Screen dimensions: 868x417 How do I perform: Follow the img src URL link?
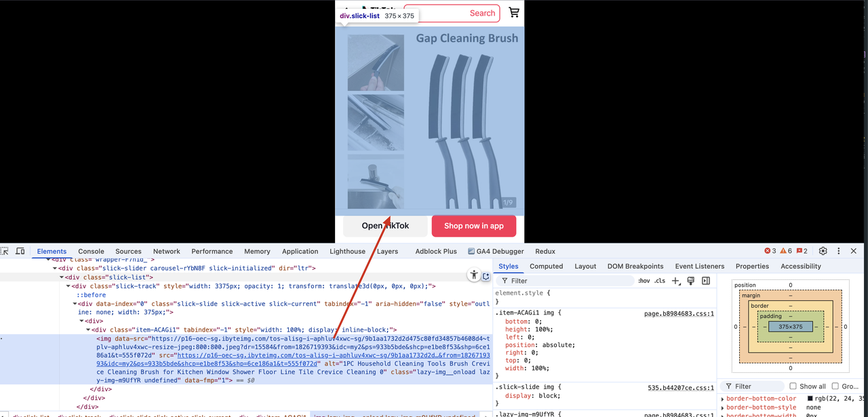point(293,359)
